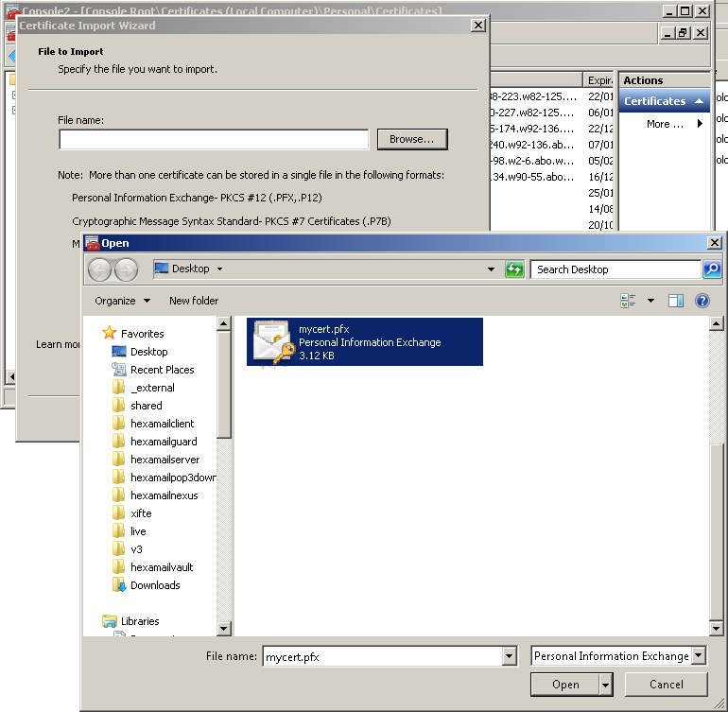Click New folder in toolbar
This screenshot has height=712, width=728.
point(194,301)
